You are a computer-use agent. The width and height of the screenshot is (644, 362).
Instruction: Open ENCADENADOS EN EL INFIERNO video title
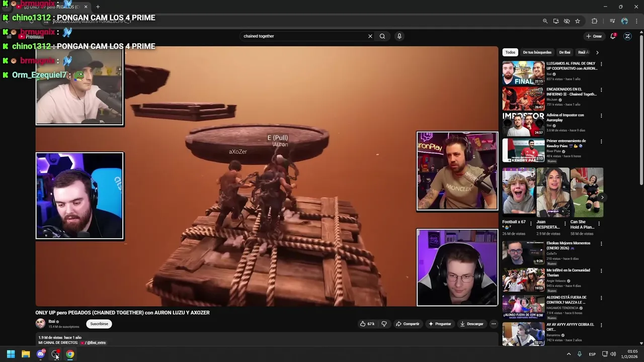coord(572,92)
